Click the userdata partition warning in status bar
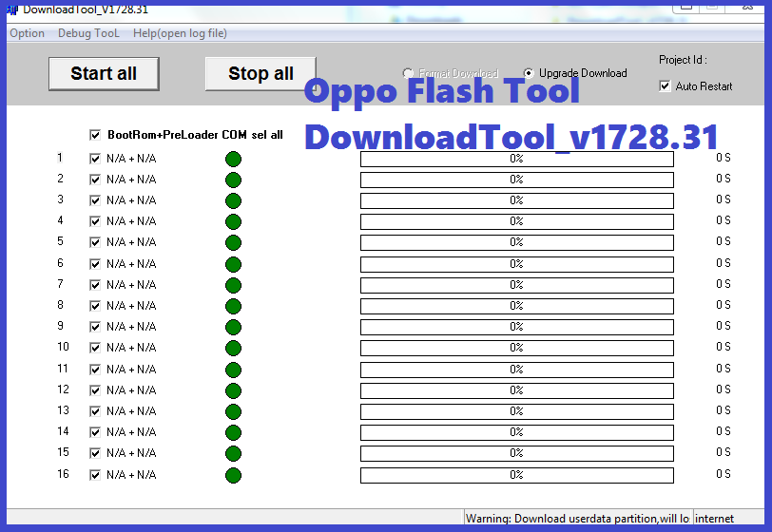 point(578,518)
